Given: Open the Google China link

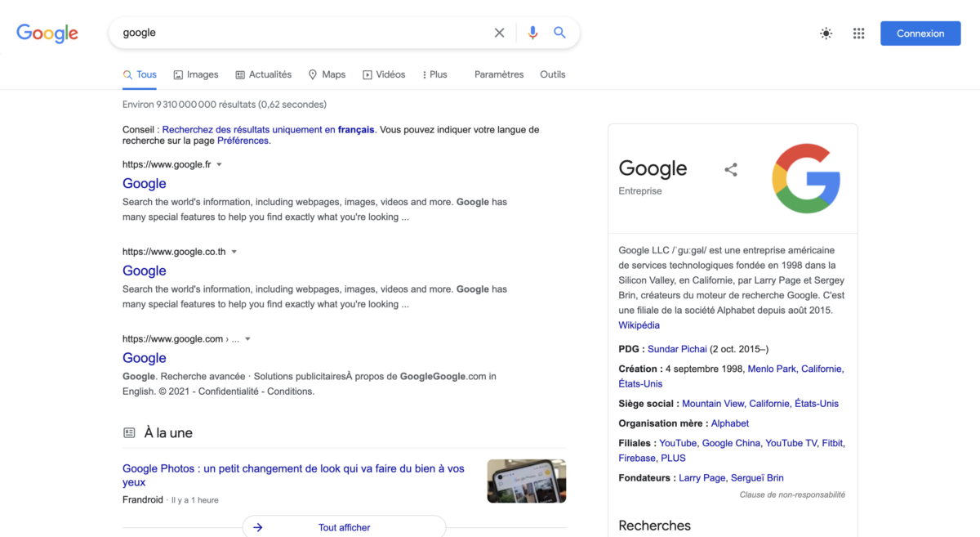Looking at the screenshot, I should point(731,443).
